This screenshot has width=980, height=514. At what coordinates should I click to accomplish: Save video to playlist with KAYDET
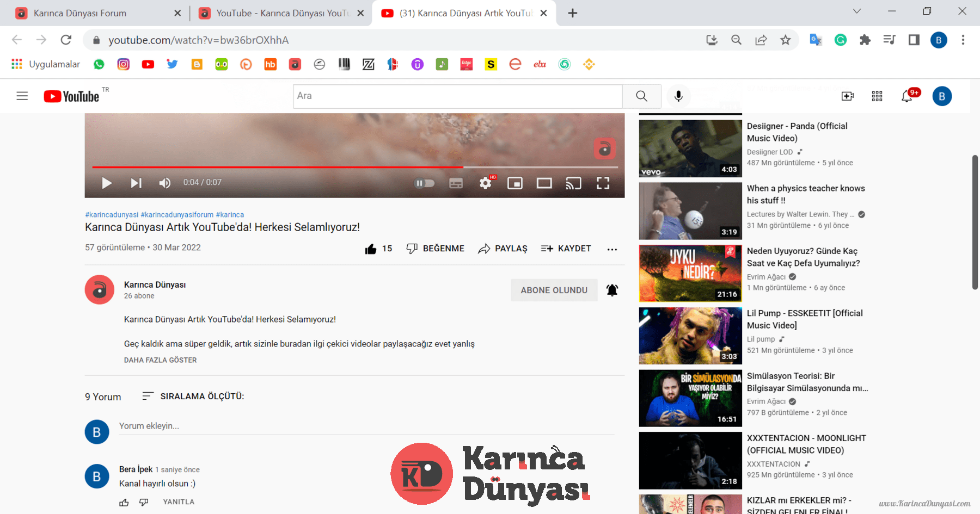(566, 249)
